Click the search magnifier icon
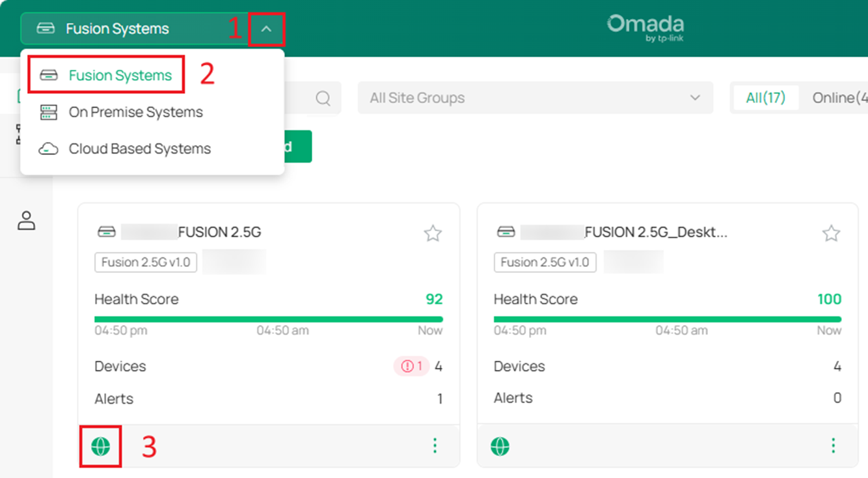This screenshot has width=868, height=478. pos(323,98)
